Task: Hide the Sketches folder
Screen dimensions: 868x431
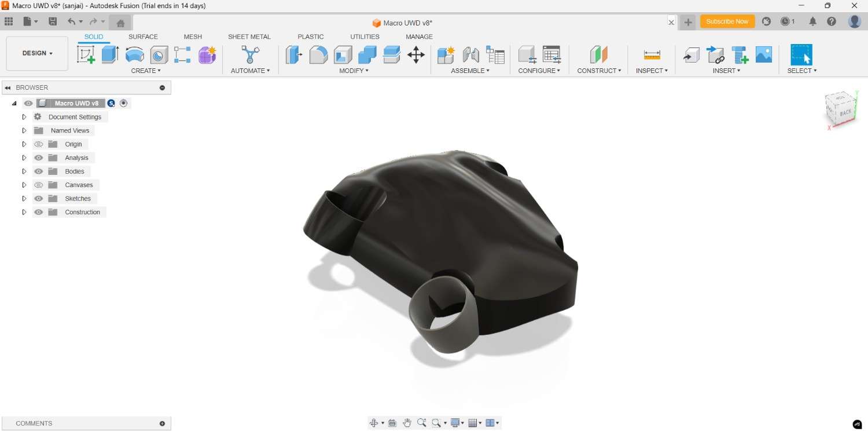Action: 39,199
